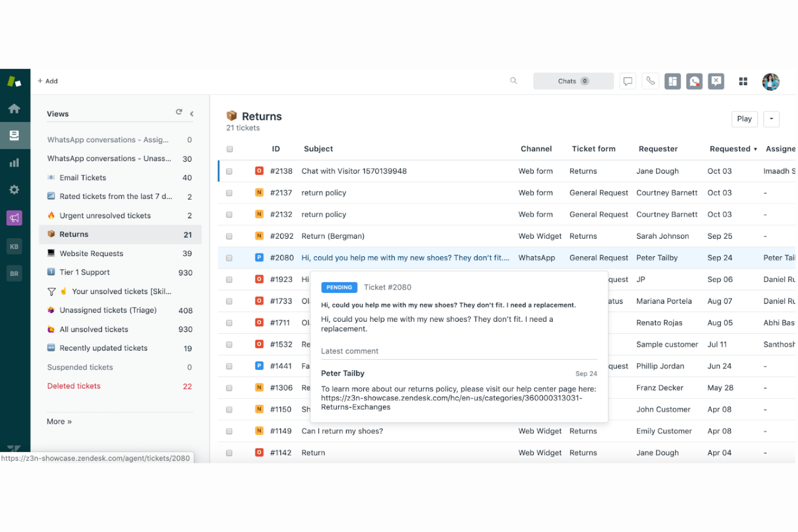Screen dimensions: 798x532
Task: Start a conversation via the speech bubble toolbar icon
Action: (x=627, y=81)
